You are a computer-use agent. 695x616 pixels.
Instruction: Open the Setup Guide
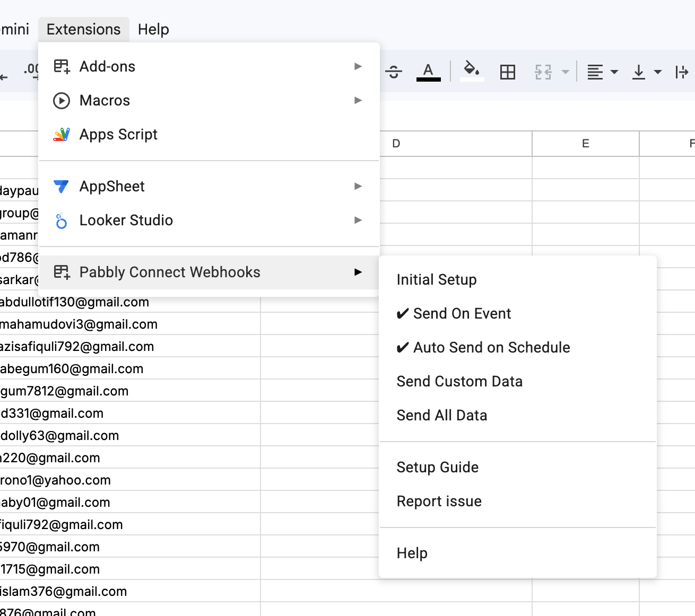click(518, 467)
